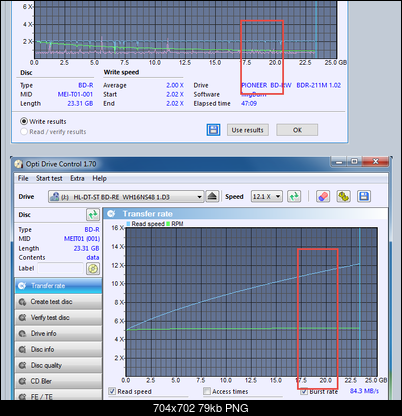This screenshot has height=416, width=402.
Task: Click the Average write speed 2.00 X
Action: (x=175, y=86)
